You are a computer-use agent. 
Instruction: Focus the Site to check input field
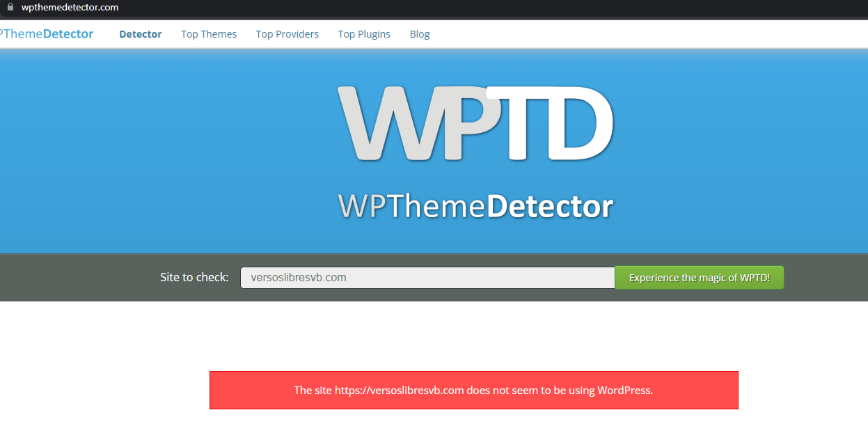point(427,278)
